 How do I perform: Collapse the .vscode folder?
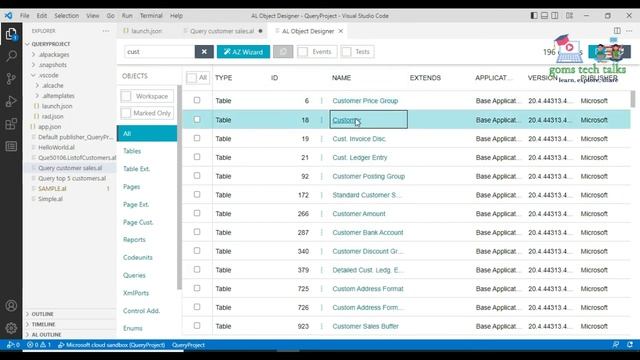point(33,76)
